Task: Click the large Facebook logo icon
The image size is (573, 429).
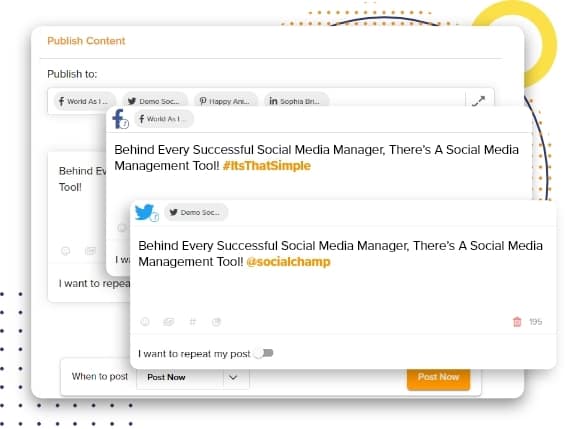Action: tap(120, 119)
